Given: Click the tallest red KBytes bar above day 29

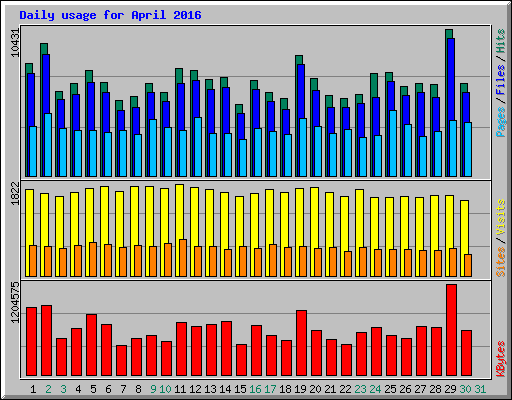Looking at the screenshot, I should pyautogui.click(x=452, y=330).
